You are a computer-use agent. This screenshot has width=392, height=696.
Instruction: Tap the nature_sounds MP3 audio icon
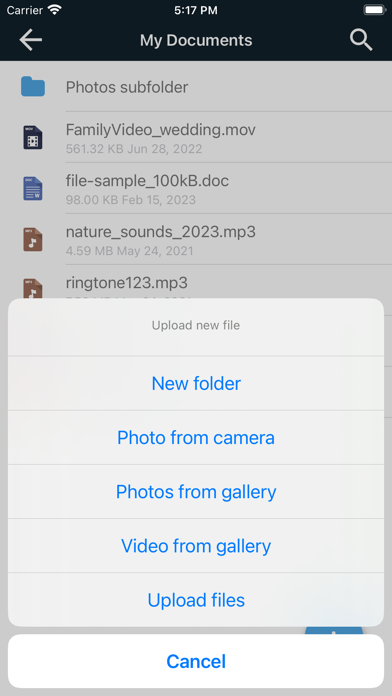pyautogui.click(x=33, y=239)
